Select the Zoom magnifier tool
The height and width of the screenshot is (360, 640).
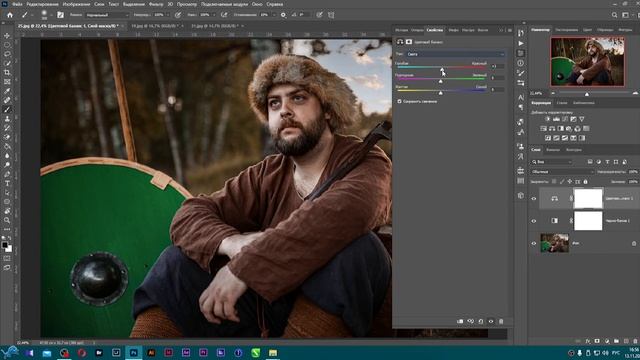click(7, 220)
